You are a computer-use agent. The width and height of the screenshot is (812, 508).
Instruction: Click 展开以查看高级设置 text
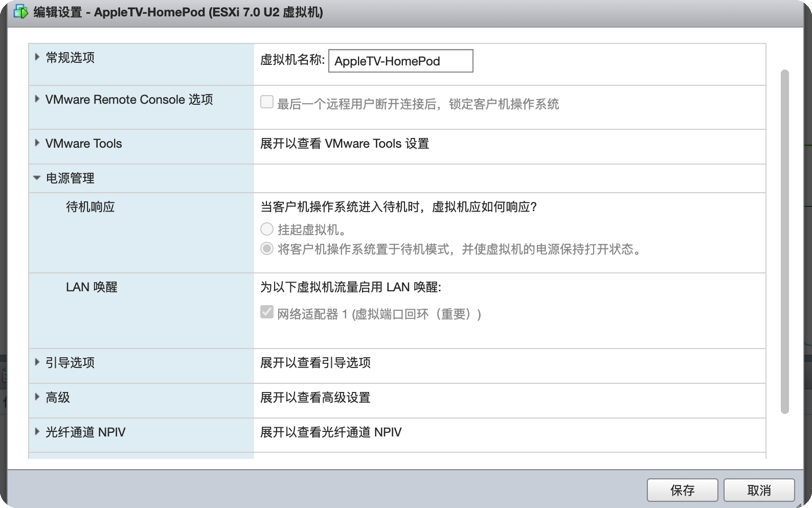315,398
